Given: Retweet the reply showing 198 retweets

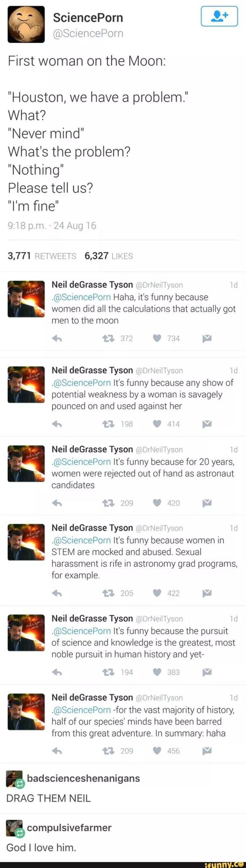Looking at the screenshot, I should point(108,424).
